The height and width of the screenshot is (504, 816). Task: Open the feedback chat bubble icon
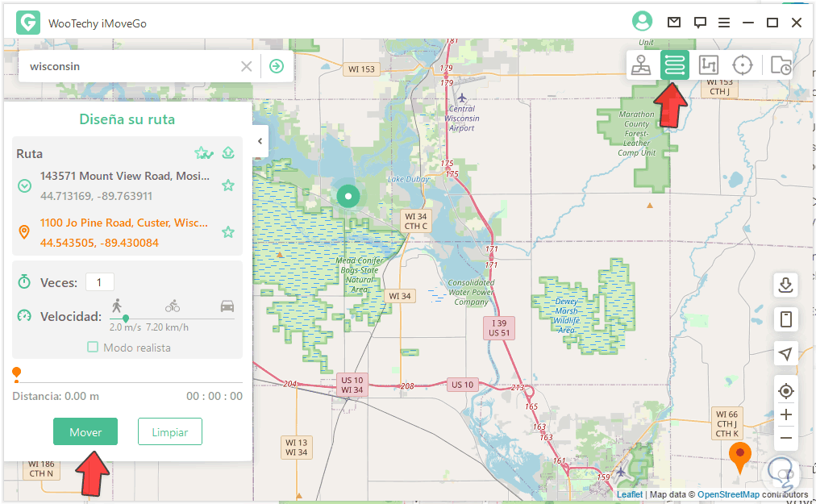coord(700,23)
